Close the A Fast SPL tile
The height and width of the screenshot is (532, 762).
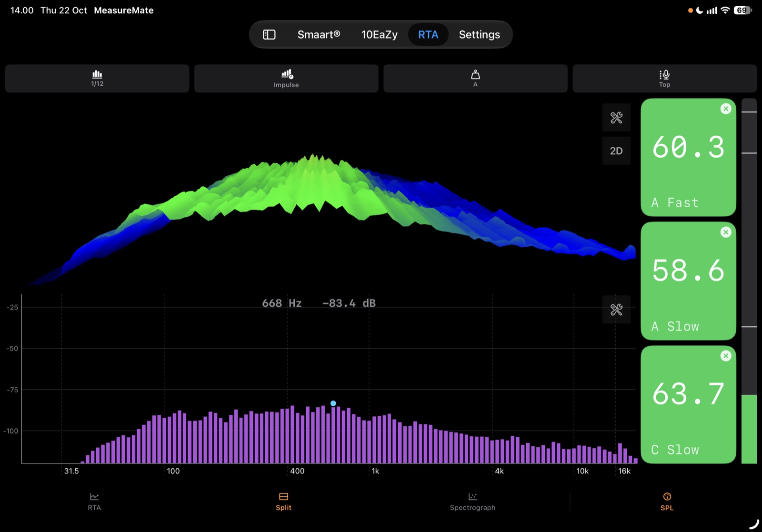[726, 109]
